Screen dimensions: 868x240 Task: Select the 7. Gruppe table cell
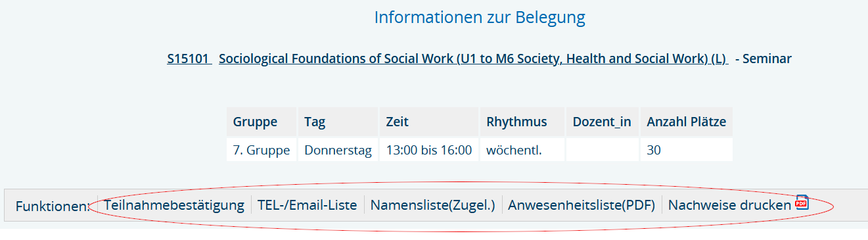click(x=262, y=150)
